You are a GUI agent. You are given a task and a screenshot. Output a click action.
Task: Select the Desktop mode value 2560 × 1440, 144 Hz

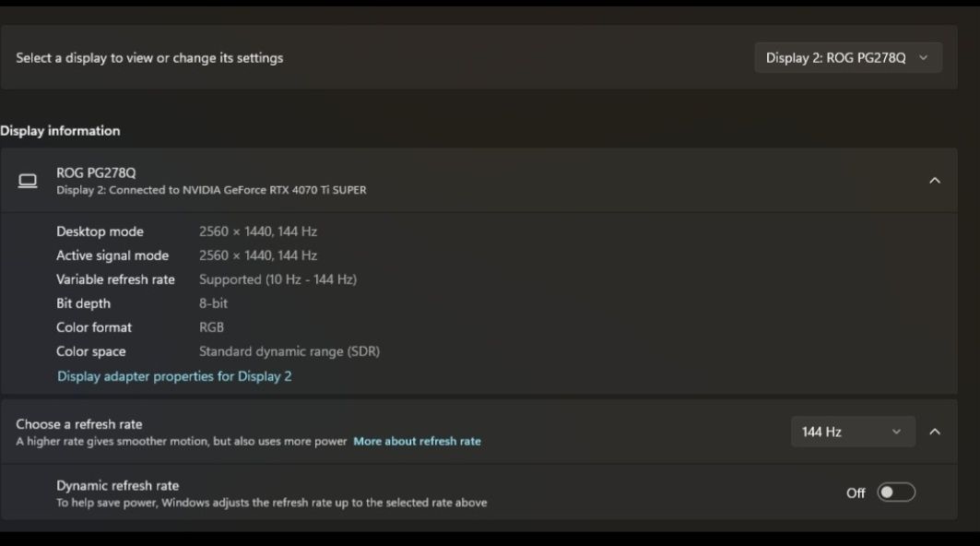point(257,231)
